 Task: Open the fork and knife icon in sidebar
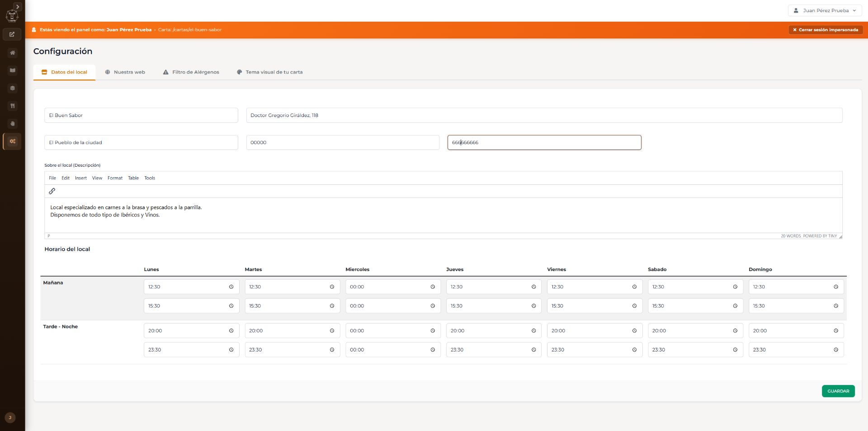click(x=12, y=106)
